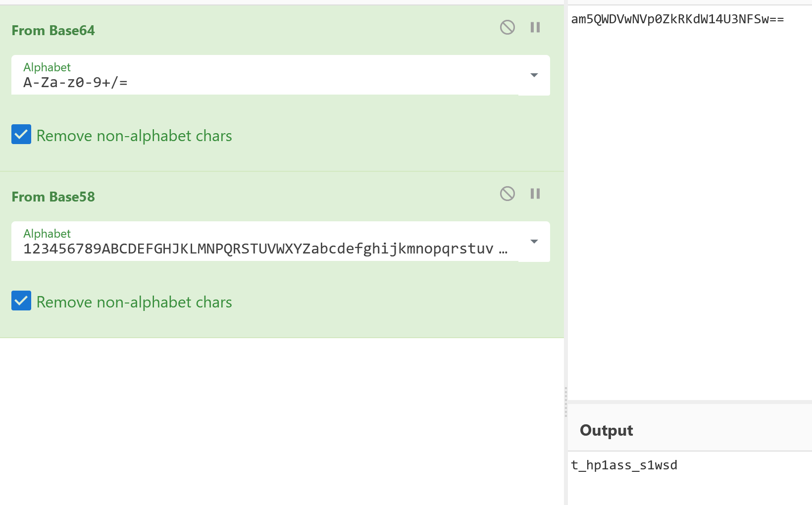This screenshot has height=505, width=812.
Task: Click the Alphabet label in From Base58
Action: tap(47, 234)
